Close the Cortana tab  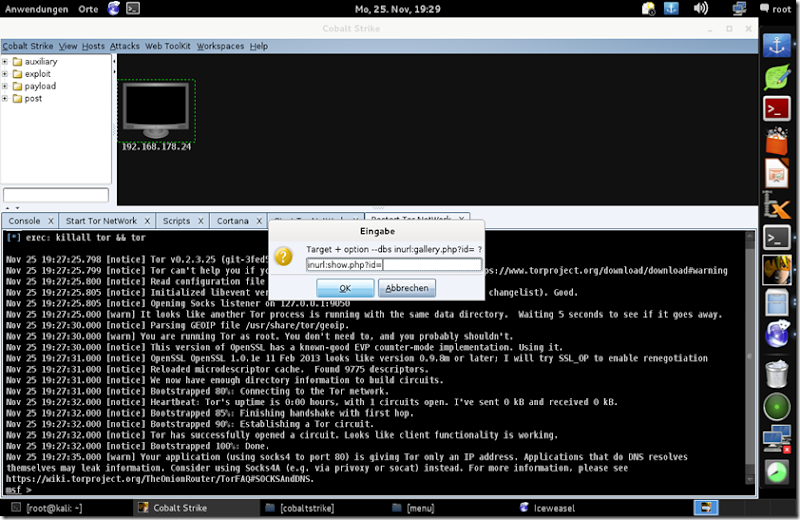point(259,221)
